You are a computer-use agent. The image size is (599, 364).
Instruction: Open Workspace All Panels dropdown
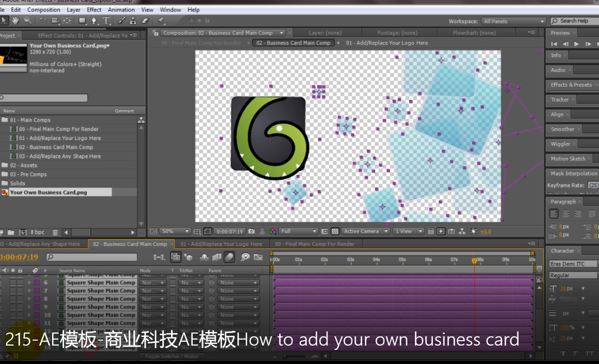[513, 21]
